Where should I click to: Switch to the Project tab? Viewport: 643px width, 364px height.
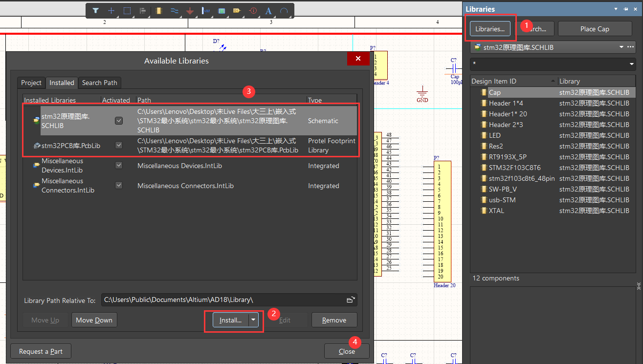point(31,83)
